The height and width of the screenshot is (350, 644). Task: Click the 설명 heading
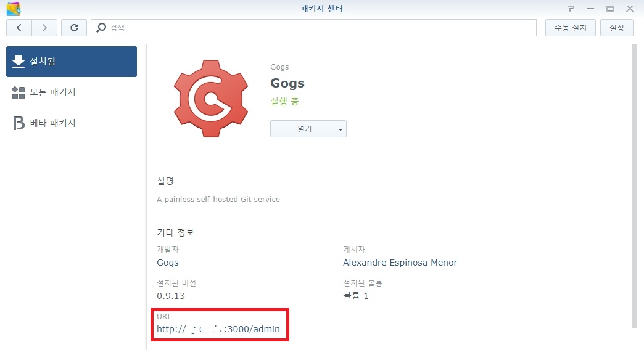(x=165, y=181)
